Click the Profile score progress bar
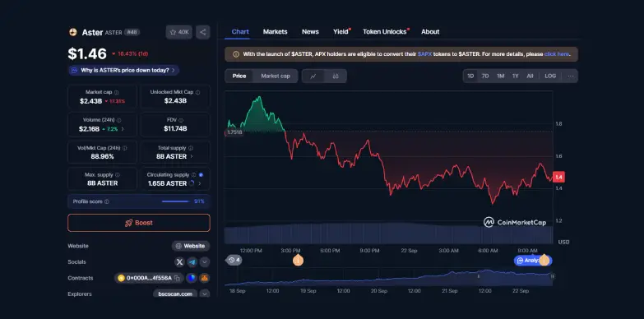Image resolution: width=644 pixels, height=319 pixels. pyautogui.click(x=175, y=201)
